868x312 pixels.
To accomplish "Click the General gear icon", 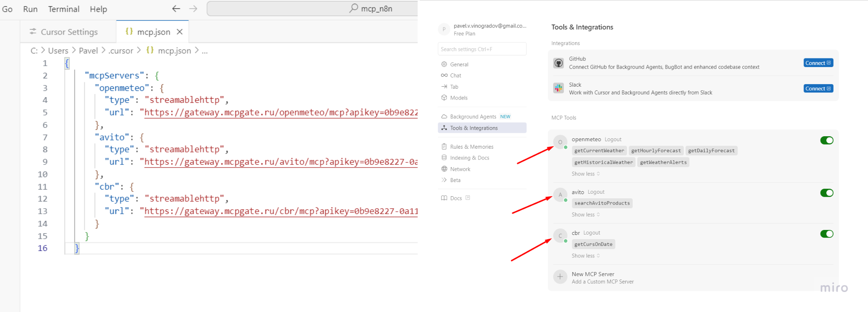I will coord(444,64).
